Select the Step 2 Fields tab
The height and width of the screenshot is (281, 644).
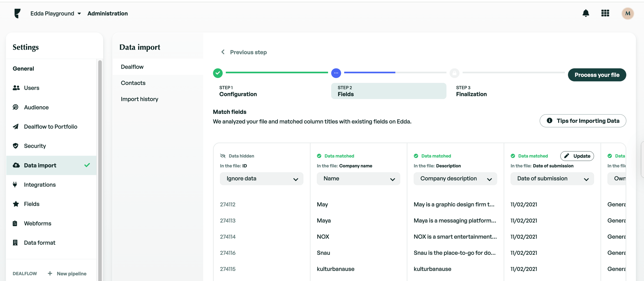pos(389,91)
